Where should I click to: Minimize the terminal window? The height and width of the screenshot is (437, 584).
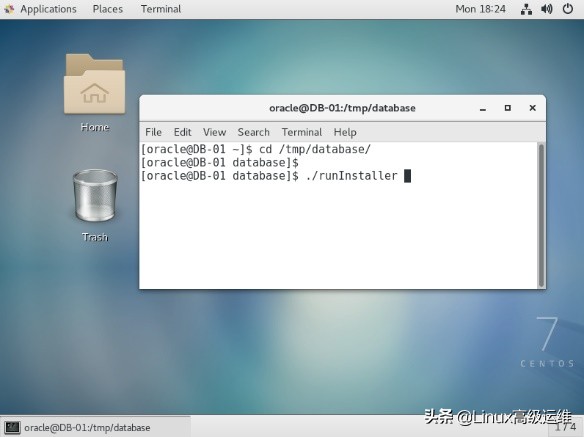point(483,108)
